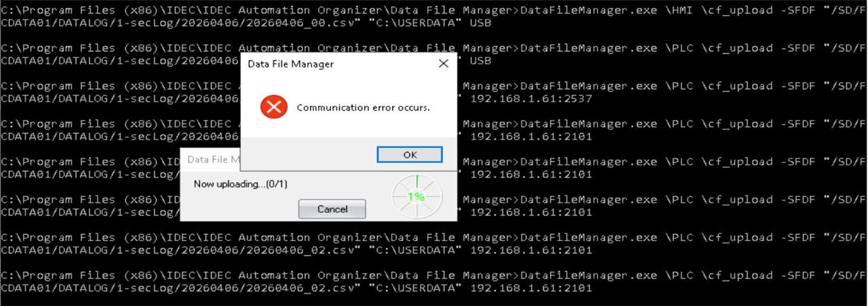Select the 'Communication error occurs.' message text
The height and width of the screenshot is (306, 868).
(x=363, y=108)
